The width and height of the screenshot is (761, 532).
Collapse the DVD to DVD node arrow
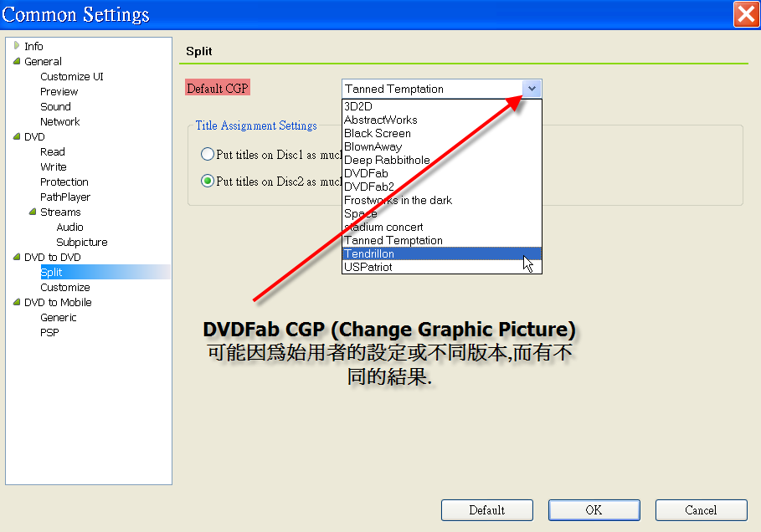click(x=17, y=257)
